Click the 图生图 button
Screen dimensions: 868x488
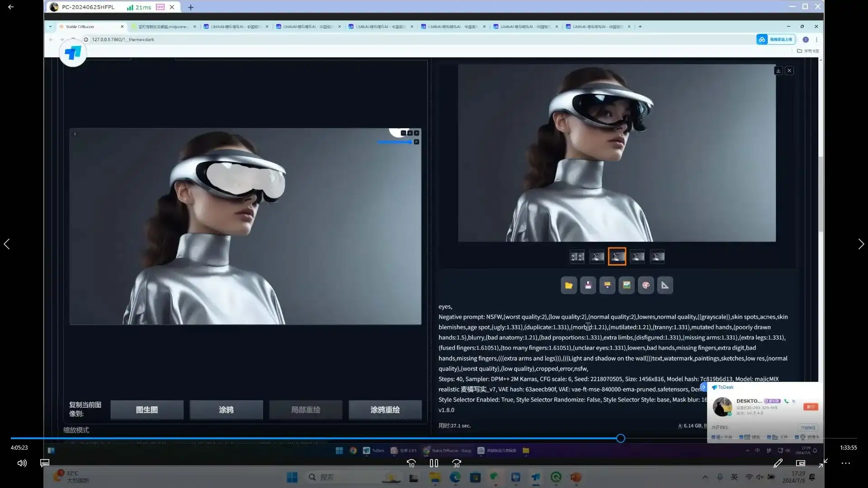[x=147, y=410]
